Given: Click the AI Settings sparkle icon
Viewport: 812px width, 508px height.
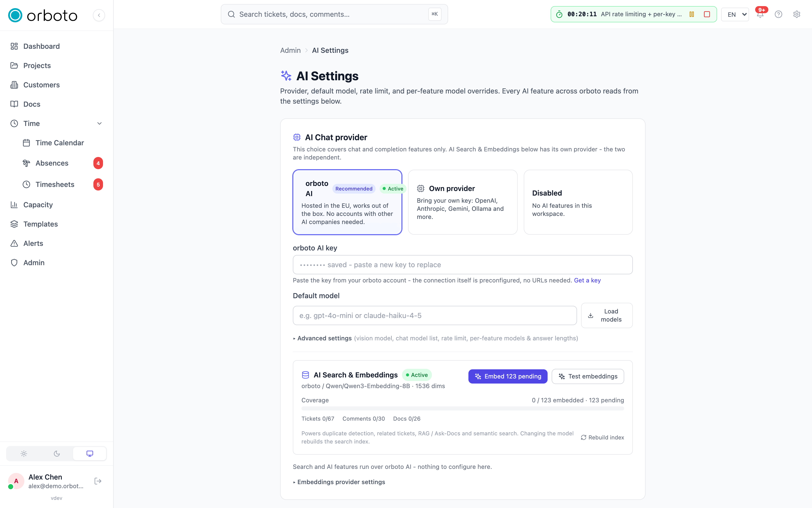Looking at the screenshot, I should click(286, 76).
